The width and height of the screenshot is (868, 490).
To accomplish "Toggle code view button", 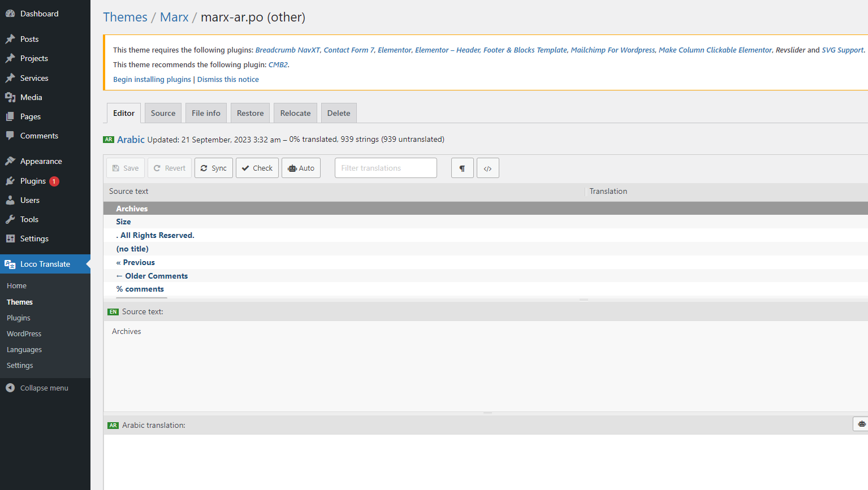I will [487, 168].
